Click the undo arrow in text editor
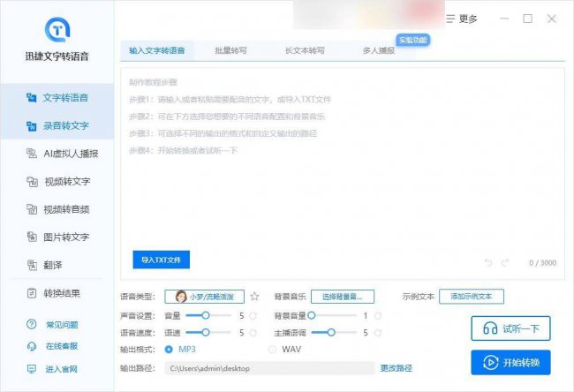Screen dimensions: 574x392 coord(488,263)
